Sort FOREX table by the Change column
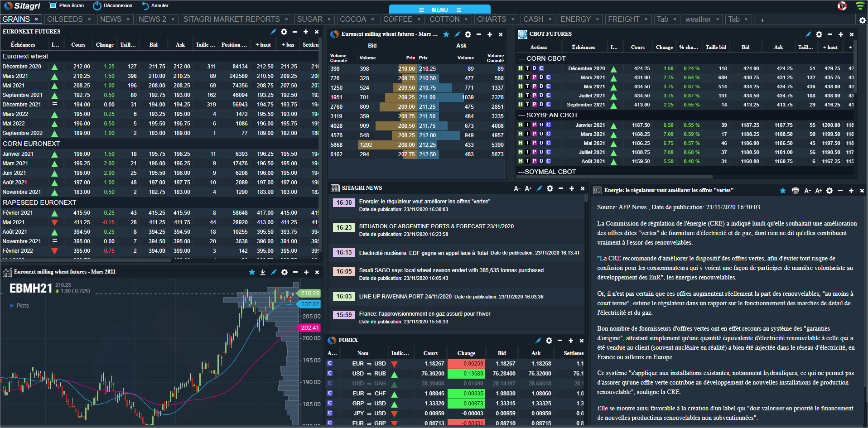 tap(466, 353)
